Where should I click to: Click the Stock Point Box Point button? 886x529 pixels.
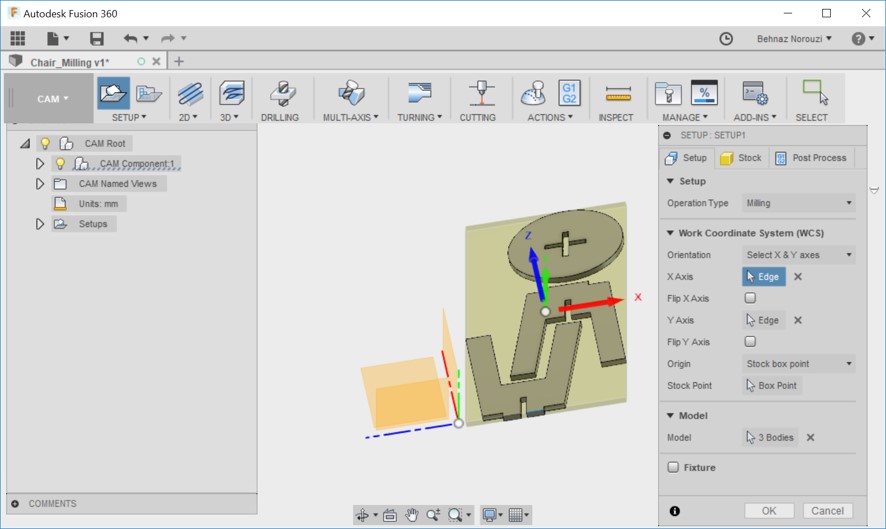tap(772, 385)
